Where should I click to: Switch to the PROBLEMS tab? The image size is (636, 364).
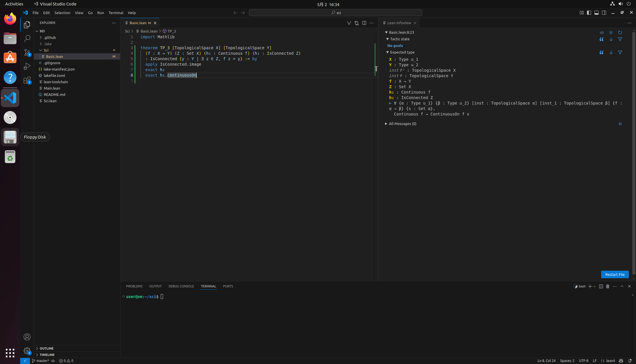coord(134,286)
